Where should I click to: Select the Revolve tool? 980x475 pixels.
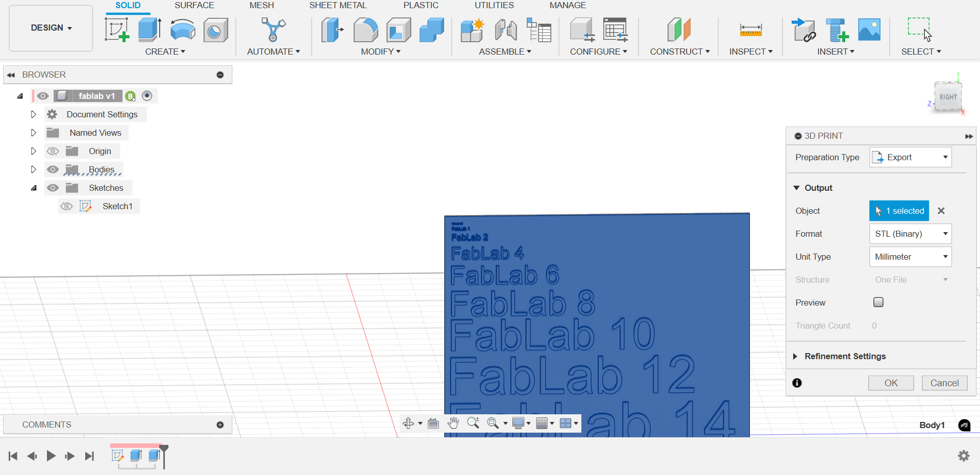coord(183,30)
